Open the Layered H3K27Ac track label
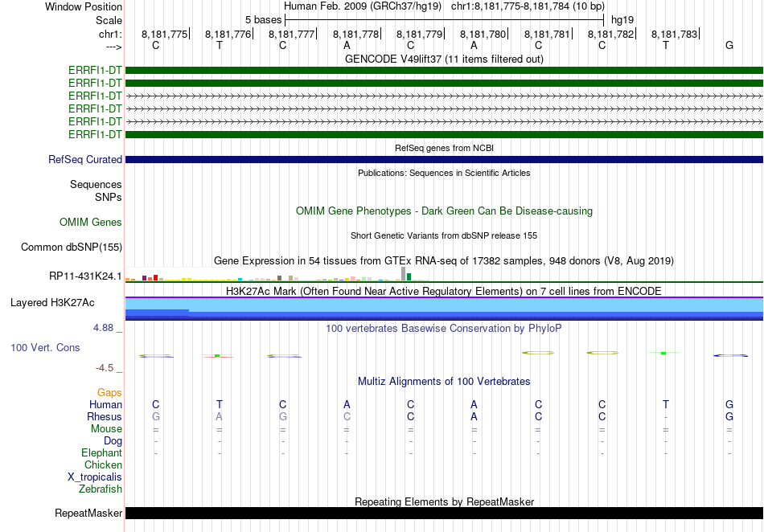The height and width of the screenshot is (532, 764). (52, 302)
